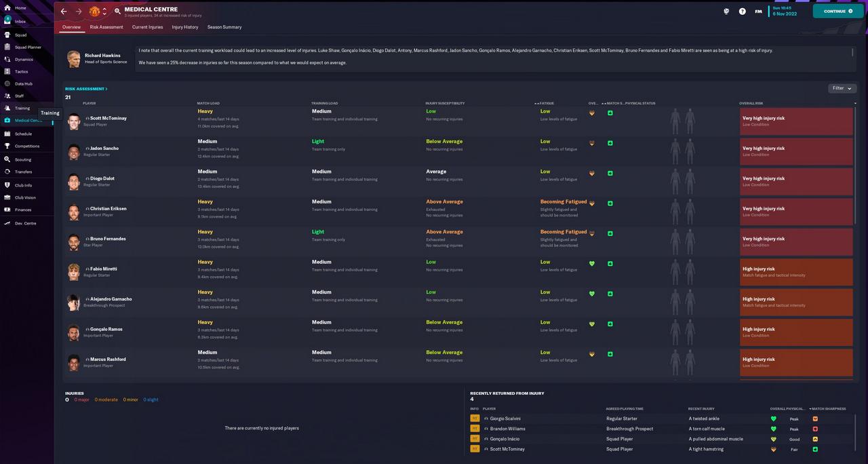Image resolution: width=868 pixels, height=464 pixels.
Task: Go back with the left arrow
Action: [x=64, y=12]
